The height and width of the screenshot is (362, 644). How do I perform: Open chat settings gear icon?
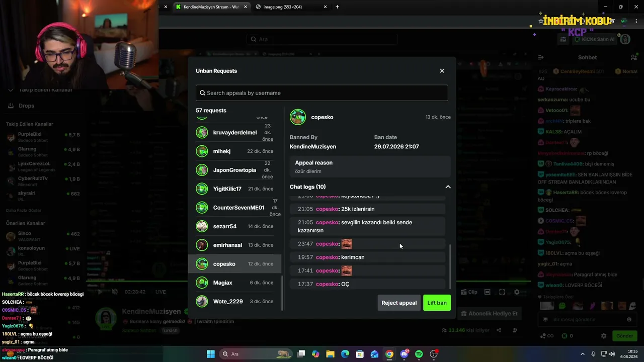pyautogui.click(x=604, y=336)
